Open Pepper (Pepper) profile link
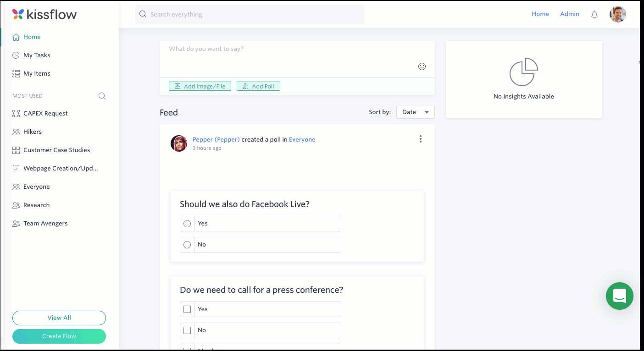This screenshot has height=351, width=644. (x=216, y=140)
